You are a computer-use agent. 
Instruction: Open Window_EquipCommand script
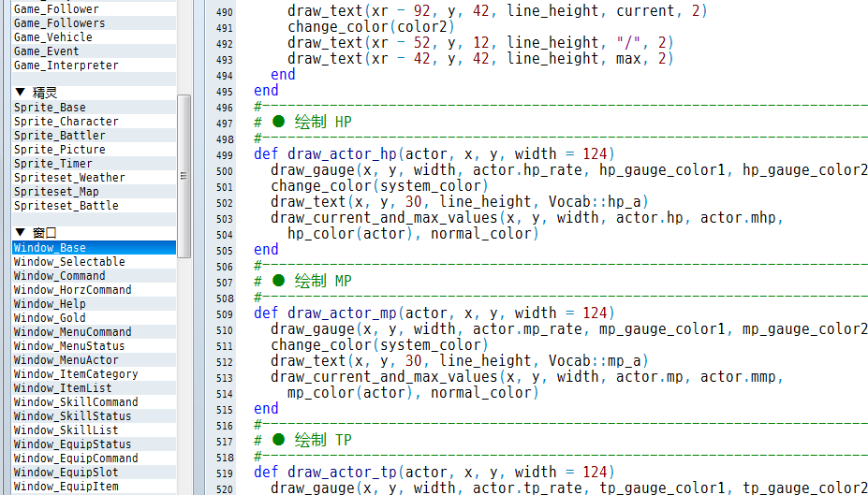95,459
